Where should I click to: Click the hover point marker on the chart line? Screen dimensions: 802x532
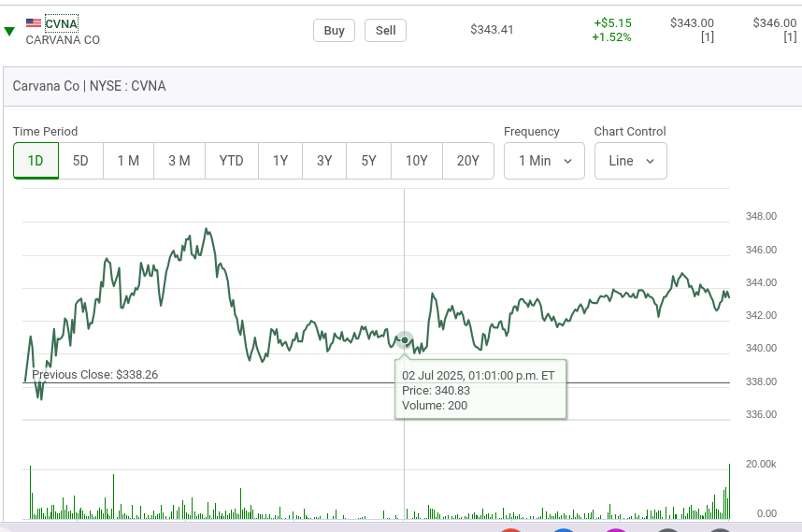point(404,339)
